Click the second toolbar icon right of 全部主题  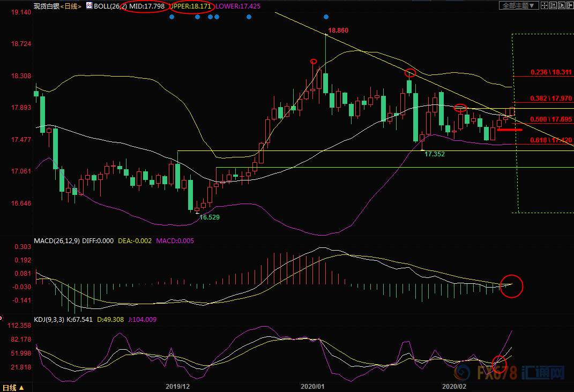(x=553, y=5)
